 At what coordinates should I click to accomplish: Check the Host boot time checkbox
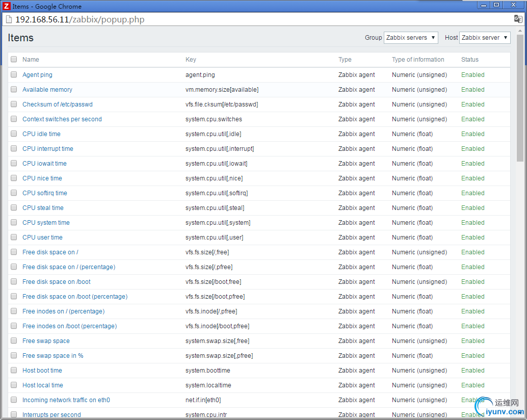14,370
